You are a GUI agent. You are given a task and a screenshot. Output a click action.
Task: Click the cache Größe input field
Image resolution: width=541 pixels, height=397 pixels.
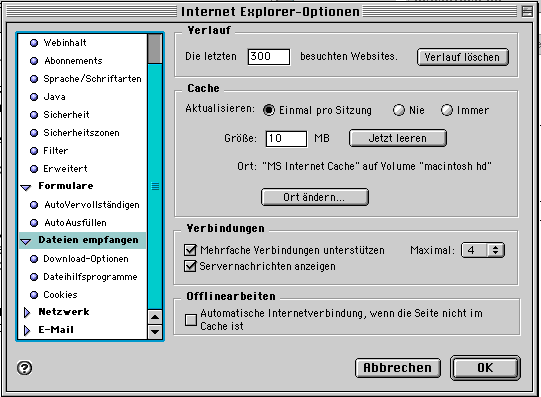[286, 139]
